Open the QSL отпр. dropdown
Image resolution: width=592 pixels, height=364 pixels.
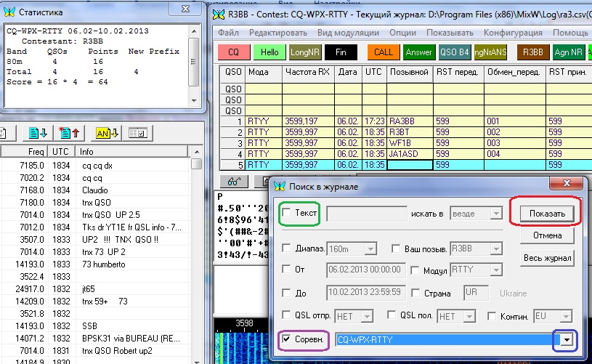point(367,316)
